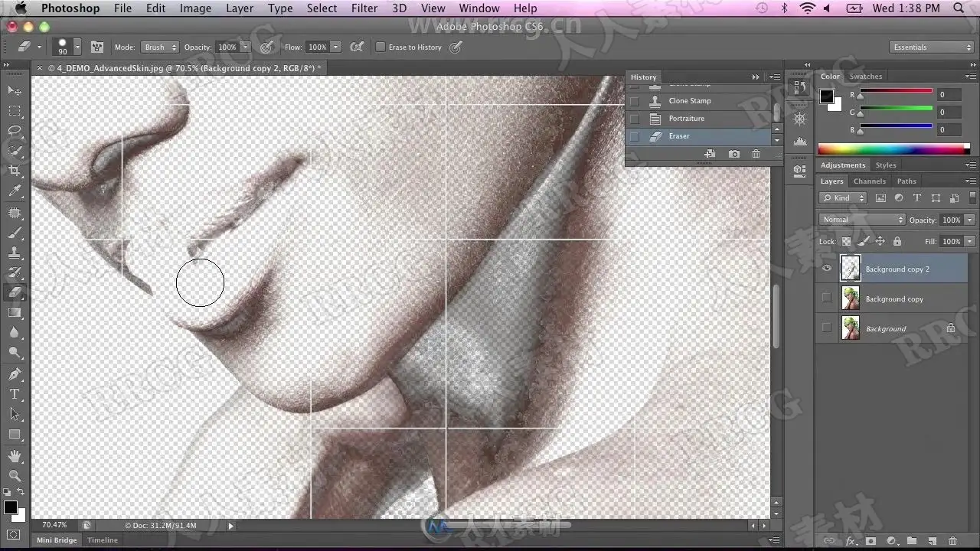Select the Rectangle shape tool

[15, 434]
